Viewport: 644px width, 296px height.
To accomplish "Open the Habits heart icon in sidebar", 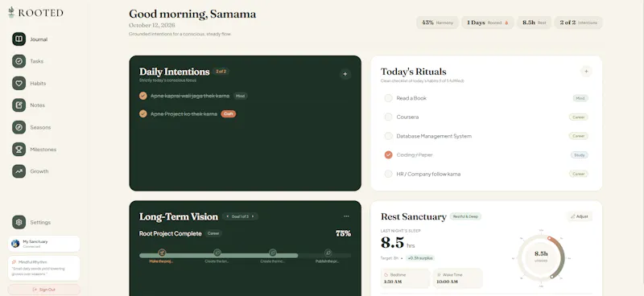I will coord(19,84).
